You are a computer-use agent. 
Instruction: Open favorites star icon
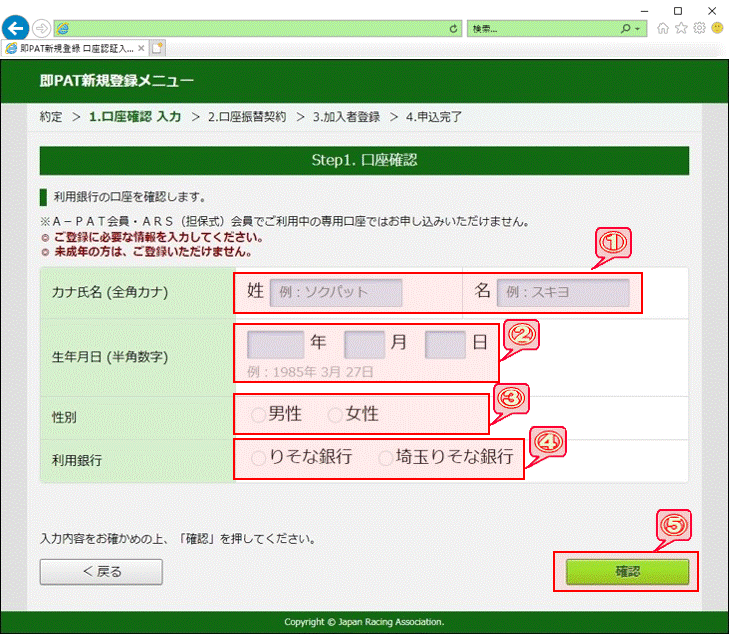pyautogui.click(x=681, y=28)
